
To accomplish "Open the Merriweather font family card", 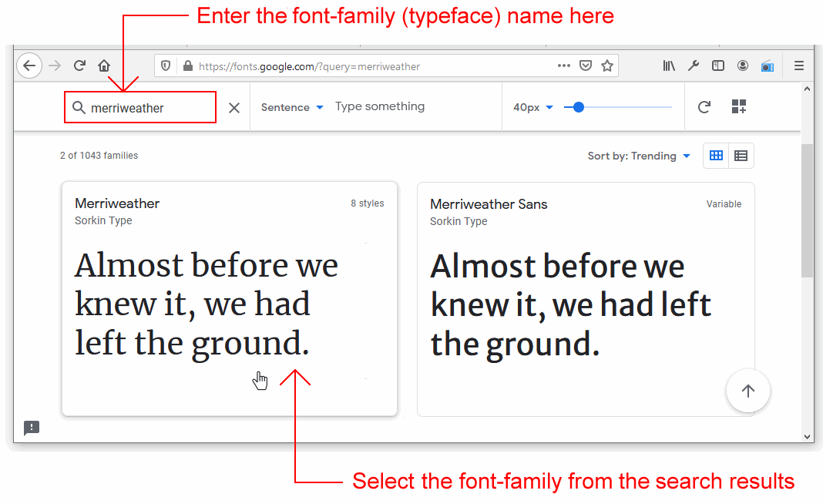I will 230,299.
